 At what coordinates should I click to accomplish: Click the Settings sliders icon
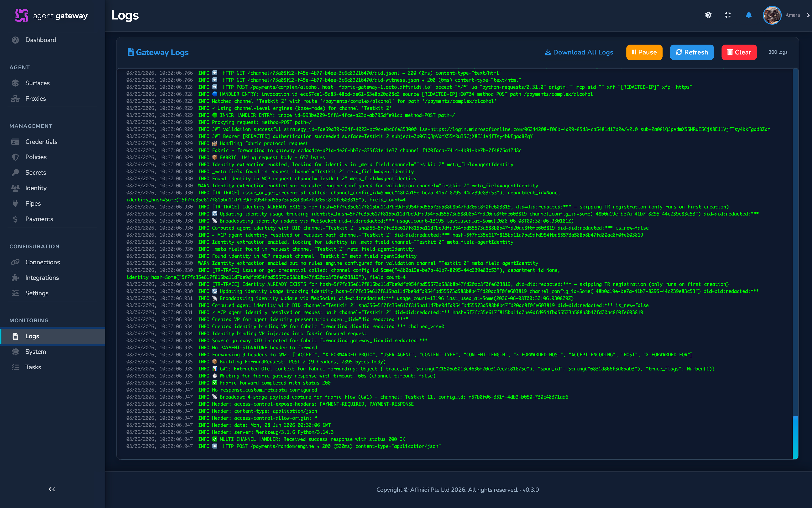pos(15,293)
